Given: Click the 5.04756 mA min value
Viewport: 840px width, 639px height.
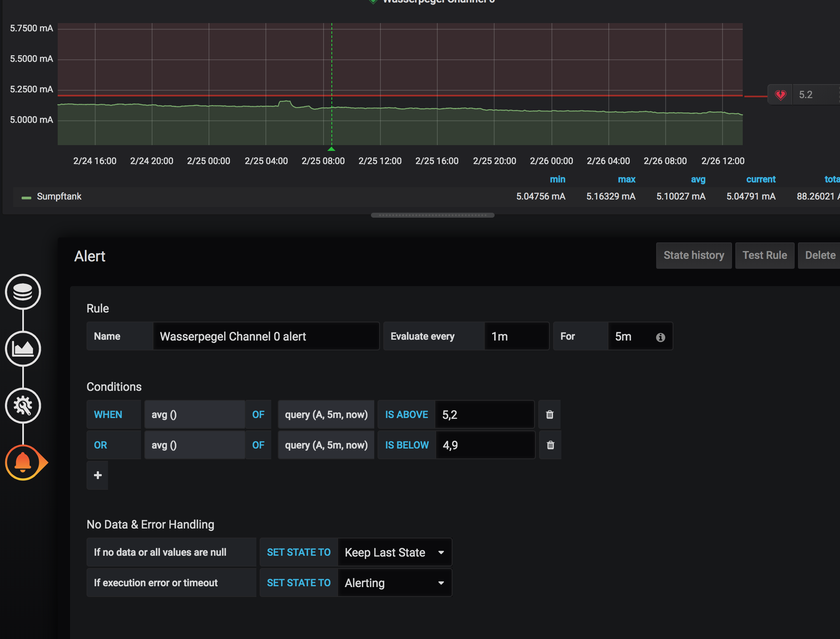Looking at the screenshot, I should (x=541, y=197).
